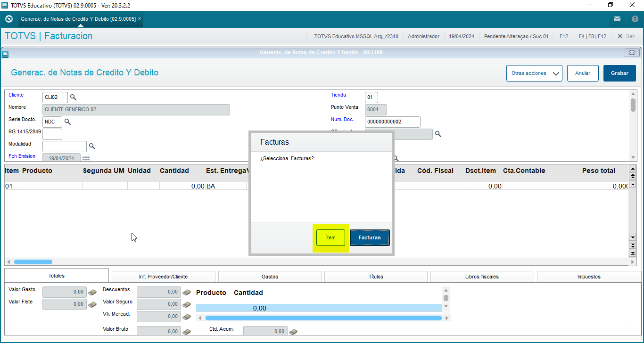The height and width of the screenshot is (343, 644).
Task: Click the Administrador header label
Action: [x=423, y=36]
